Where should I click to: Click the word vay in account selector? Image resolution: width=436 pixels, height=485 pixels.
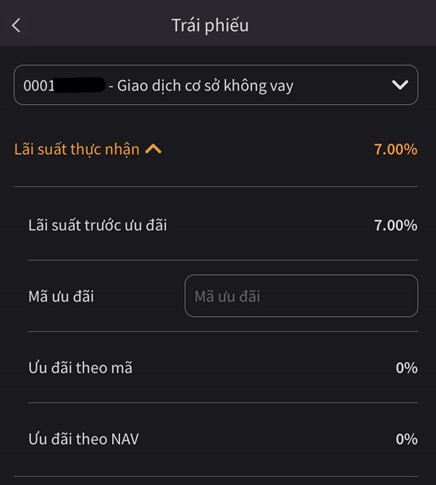(x=282, y=87)
